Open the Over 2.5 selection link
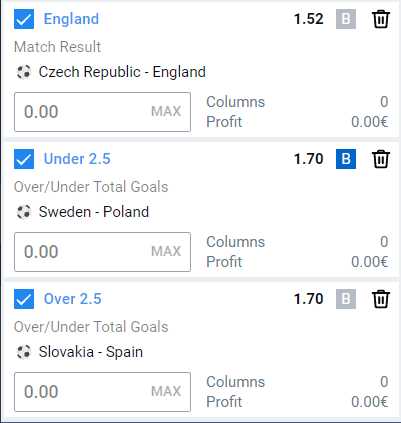 tap(73, 299)
